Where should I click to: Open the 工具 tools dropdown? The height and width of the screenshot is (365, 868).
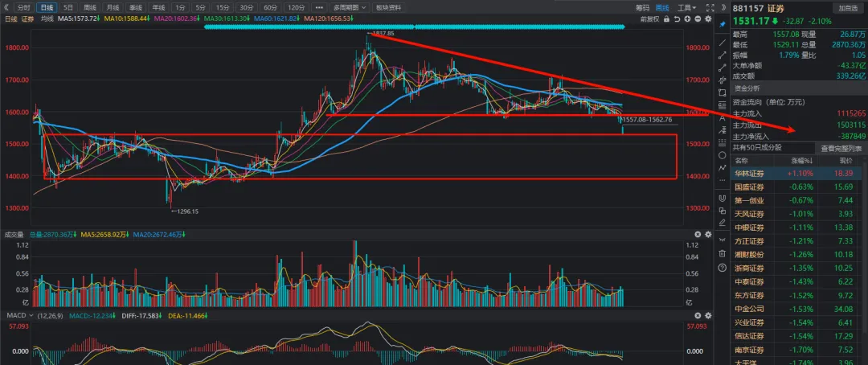click(687, 8)
